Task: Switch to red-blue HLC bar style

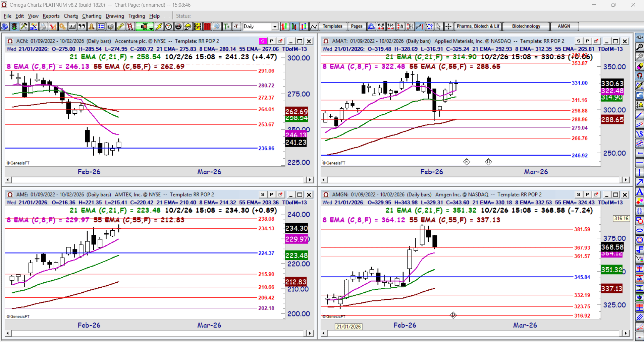Action: tap(304, 26)
